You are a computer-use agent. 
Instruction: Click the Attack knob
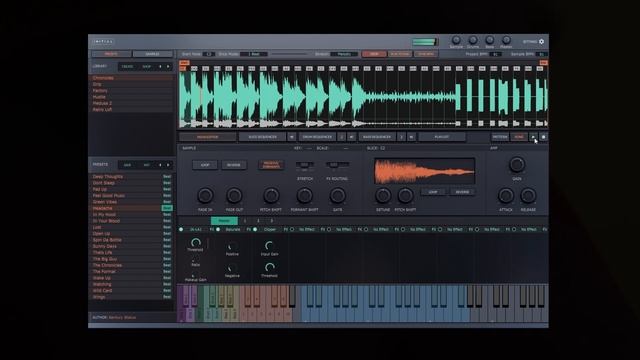click(506, 196)
